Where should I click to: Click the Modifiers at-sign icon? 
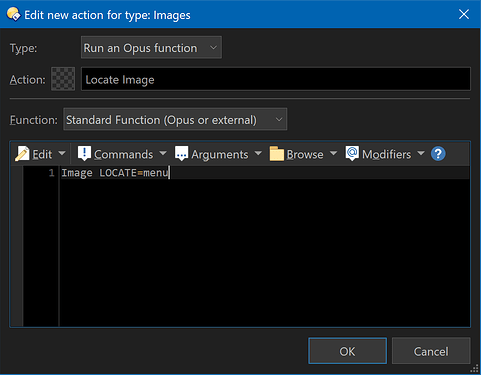point(352,154)
